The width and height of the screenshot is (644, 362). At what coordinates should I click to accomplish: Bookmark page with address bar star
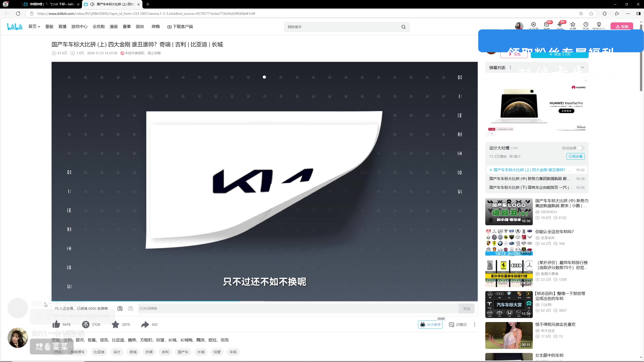[x=591, y=14]
